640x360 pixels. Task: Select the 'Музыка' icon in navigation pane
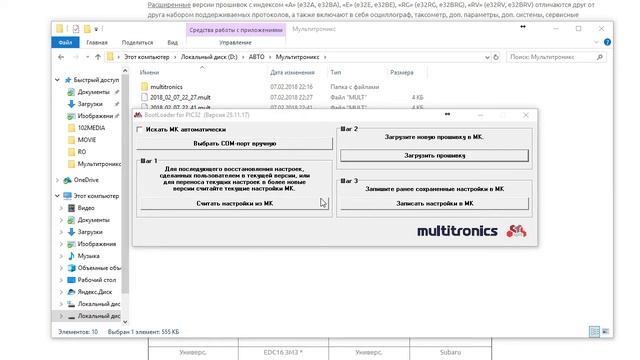point(71,256)
